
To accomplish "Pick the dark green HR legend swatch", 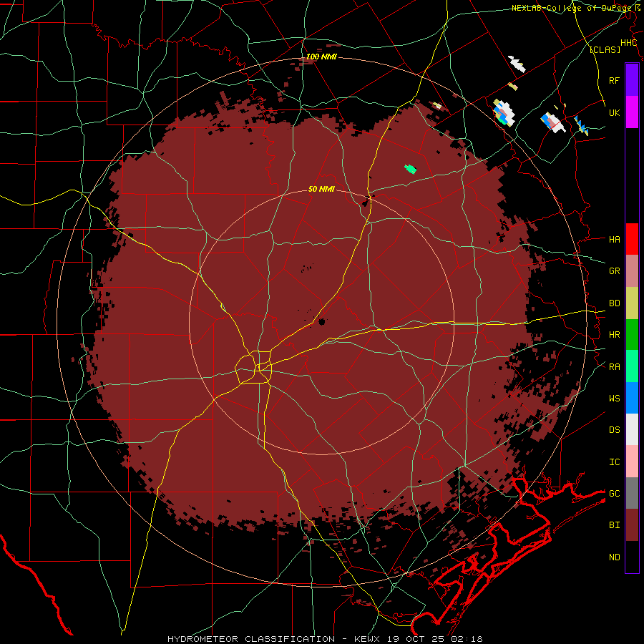I will pos(632,335).
